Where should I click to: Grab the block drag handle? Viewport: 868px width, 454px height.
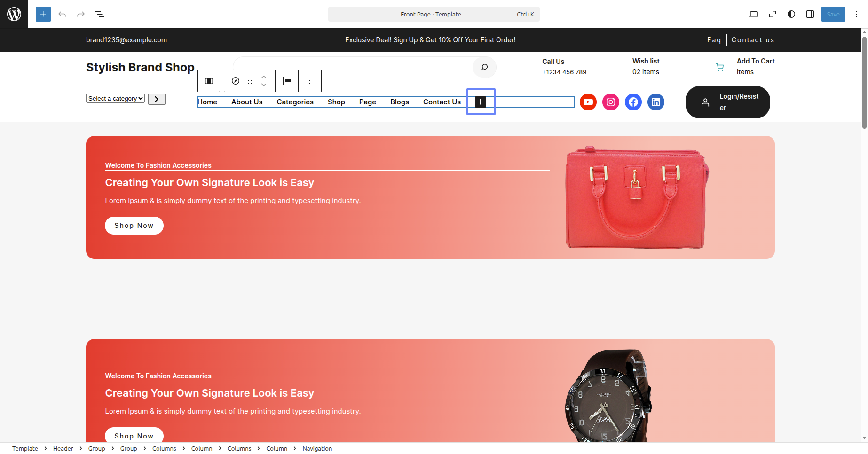pyautogui.click(x=250, y=81)
